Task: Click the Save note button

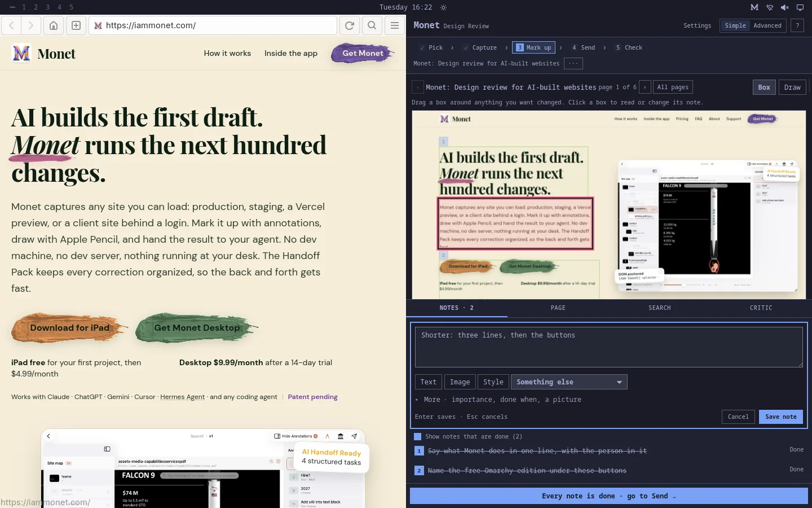Action: 781,417
